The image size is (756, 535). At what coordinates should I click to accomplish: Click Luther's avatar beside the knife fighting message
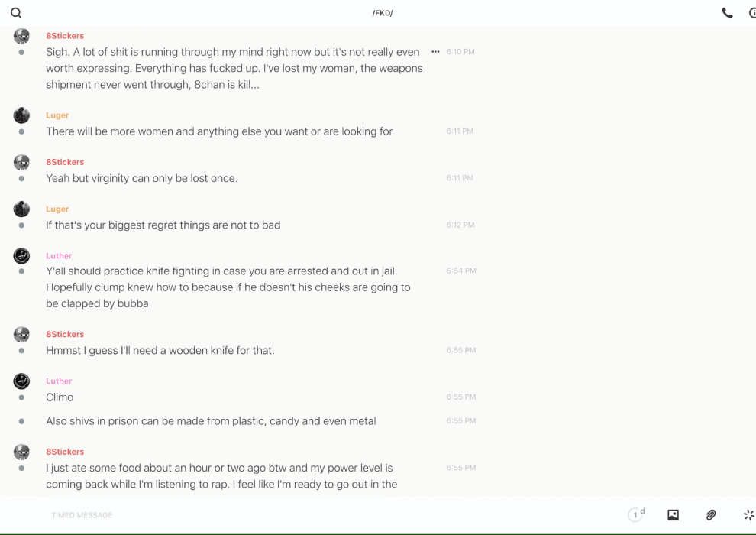pos(21,256)
